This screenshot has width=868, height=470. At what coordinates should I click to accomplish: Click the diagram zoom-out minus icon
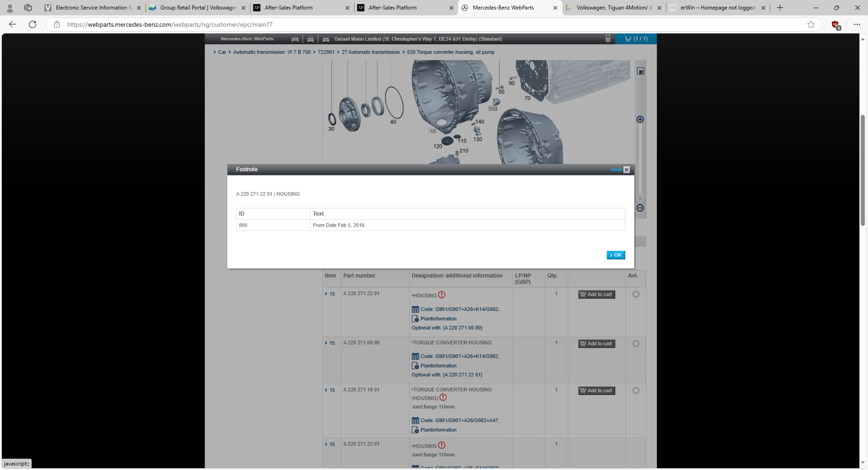coord(640,208)
